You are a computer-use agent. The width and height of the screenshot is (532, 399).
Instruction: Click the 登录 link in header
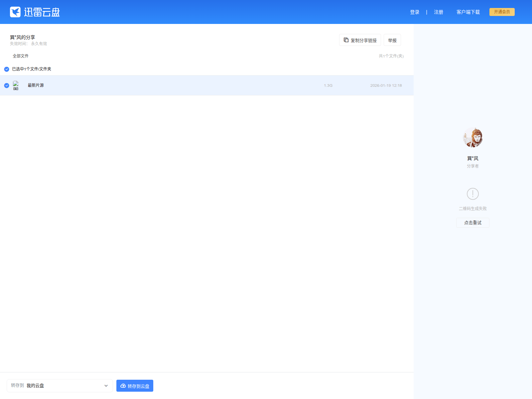click(415, 12)
